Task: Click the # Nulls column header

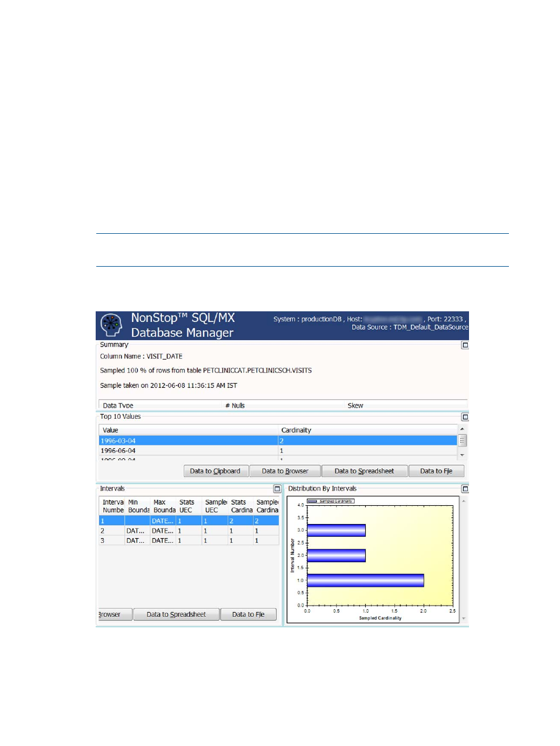Action: tap(283, 405)
